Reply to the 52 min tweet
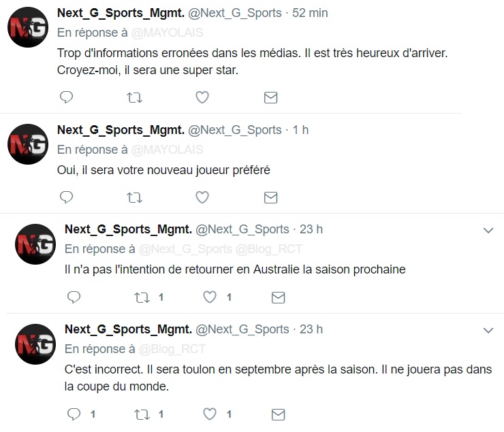The image size is (504, 432). pyautogui.click(x=67, y=97)
